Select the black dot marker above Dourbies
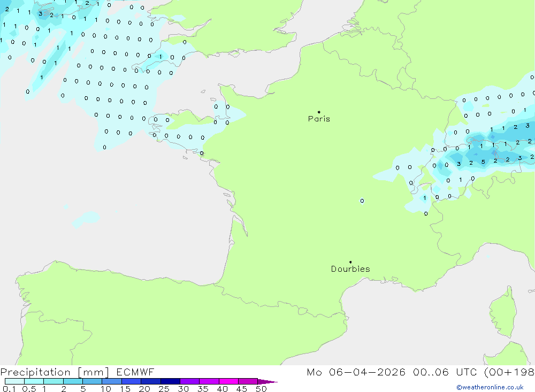This screenshot has width=535, height=392. 350,262
